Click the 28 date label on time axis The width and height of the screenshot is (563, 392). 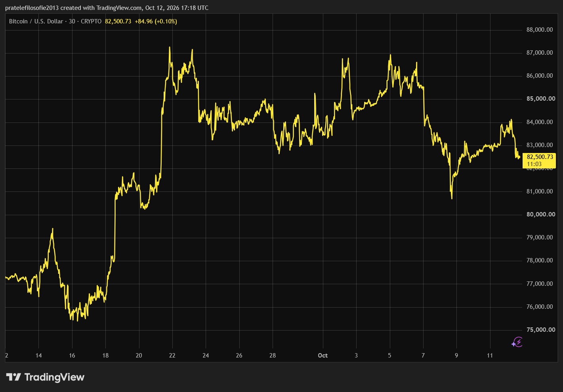[x=273, y=356]
